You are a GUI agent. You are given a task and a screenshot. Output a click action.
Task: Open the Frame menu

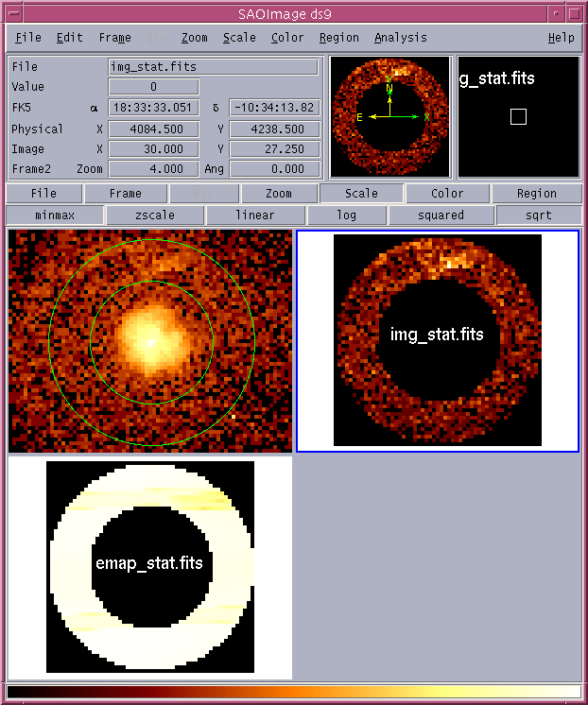click(x=115, y=38)
